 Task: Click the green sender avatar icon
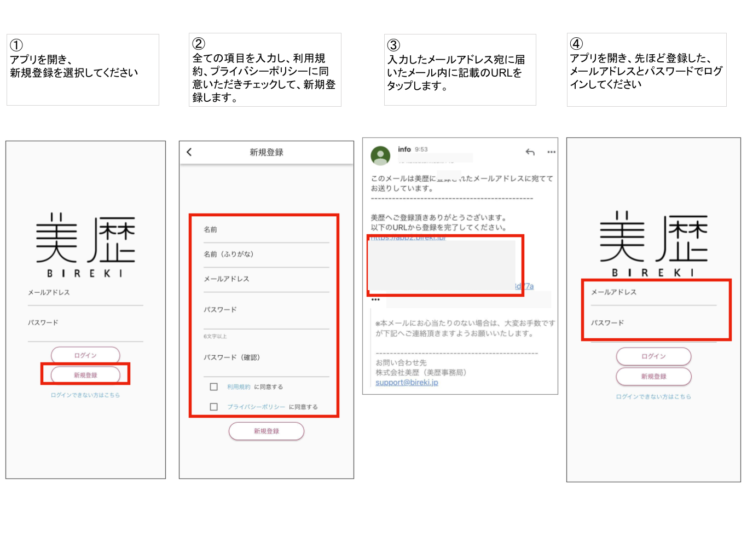tap(380, 155)
